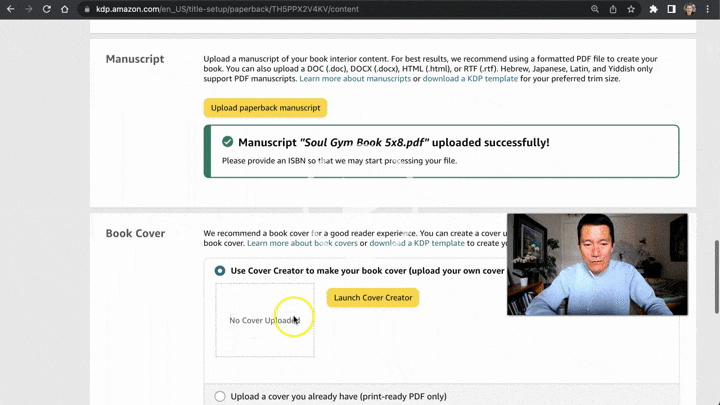Image resolution: width=720 pixels, height=405 pixels.
Task: Open book cover download a KDP template link
Action: (x=417, y=243)
